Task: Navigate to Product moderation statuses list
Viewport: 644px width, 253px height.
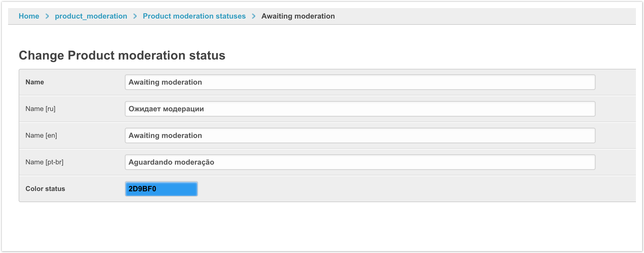Action: click(194, 16)
